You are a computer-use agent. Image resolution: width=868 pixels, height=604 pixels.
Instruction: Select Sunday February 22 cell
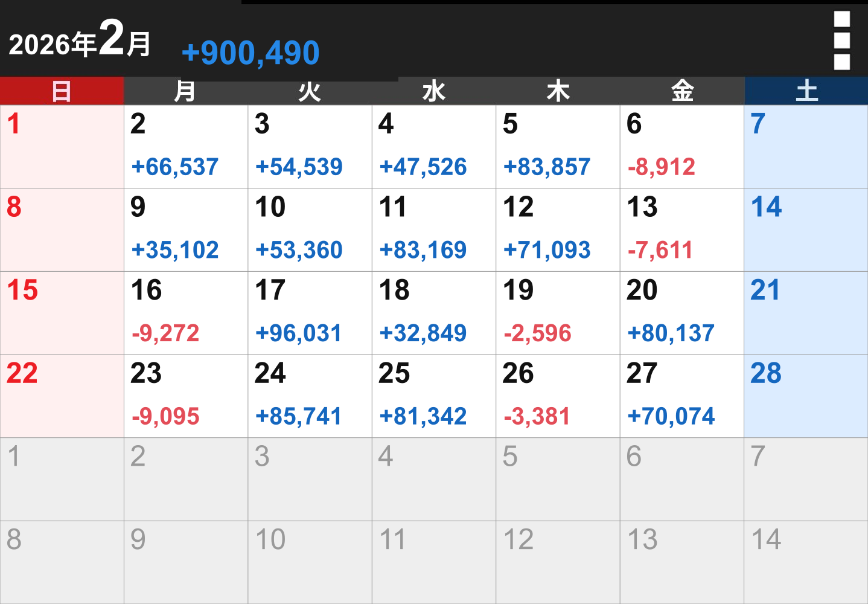62,396
